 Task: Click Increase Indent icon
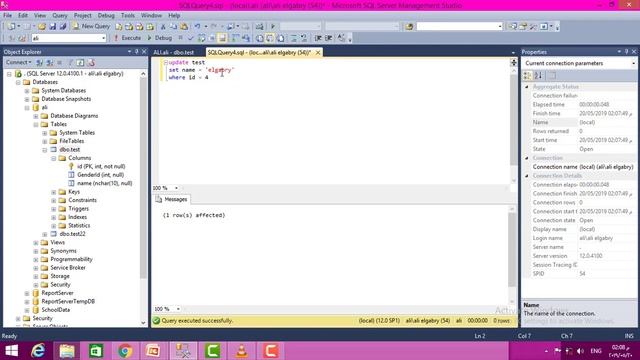(329, 38)
